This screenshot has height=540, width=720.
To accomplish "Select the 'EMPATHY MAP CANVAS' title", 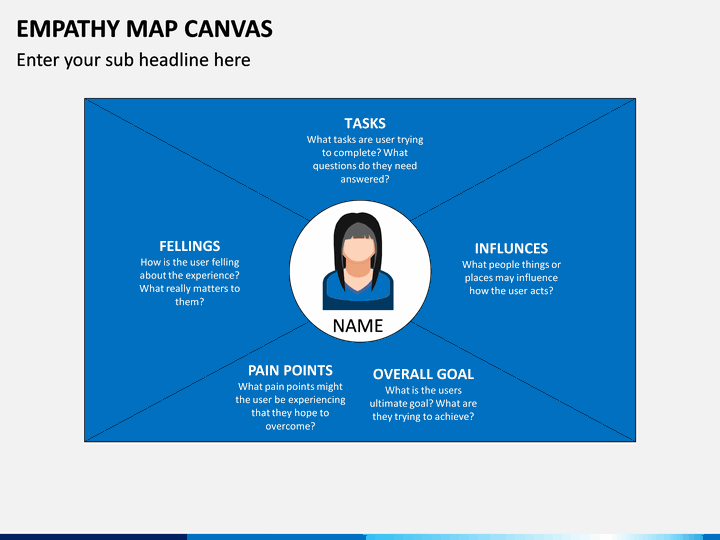I will click(x=145, y=29).
